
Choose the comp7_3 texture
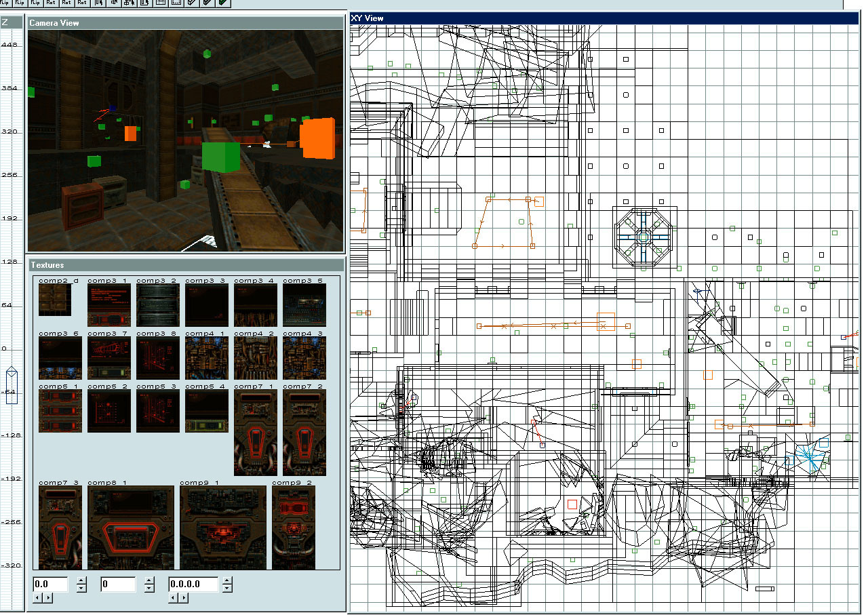pyautogui.click(x=60, y=528)
